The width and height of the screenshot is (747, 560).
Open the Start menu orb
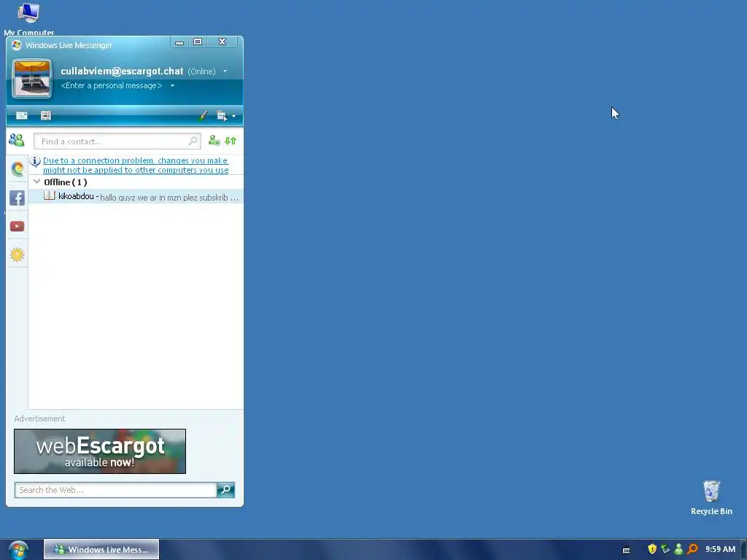tap(18, 550)
